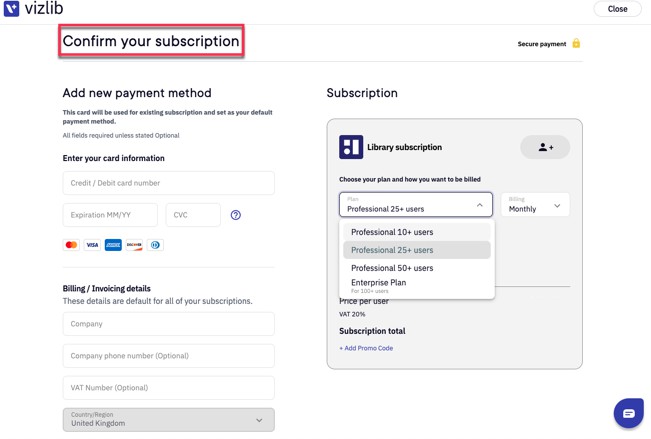This screenshot has height=439, width=651.
Task: Click the add user icon button
Action: point(545,147)
